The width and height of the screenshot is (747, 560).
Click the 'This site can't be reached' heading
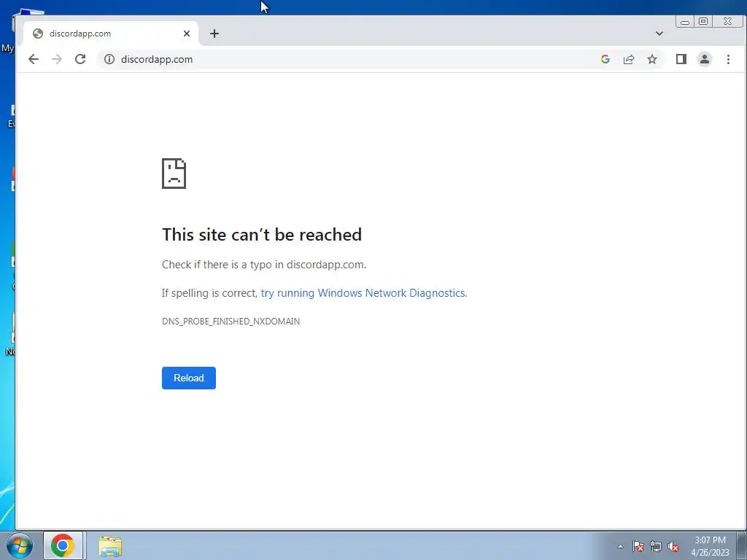point(262,234)
